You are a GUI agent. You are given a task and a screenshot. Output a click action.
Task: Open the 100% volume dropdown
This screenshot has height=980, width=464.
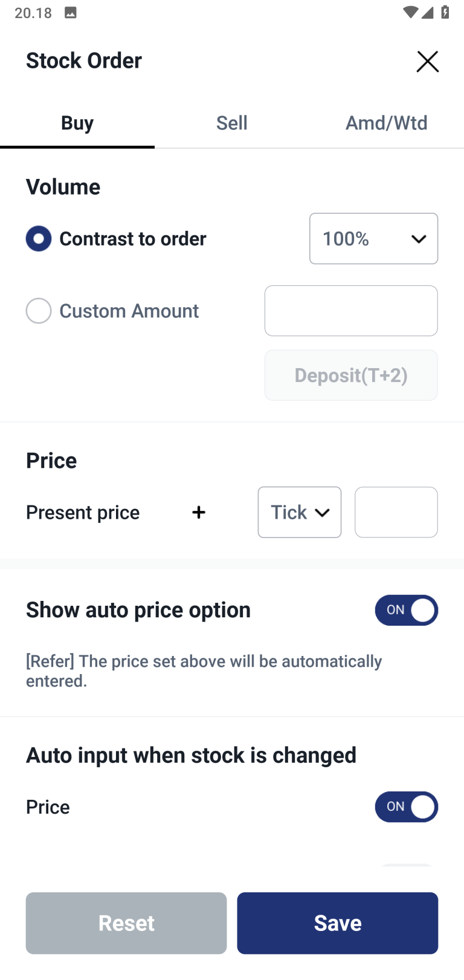click(373, 239)
